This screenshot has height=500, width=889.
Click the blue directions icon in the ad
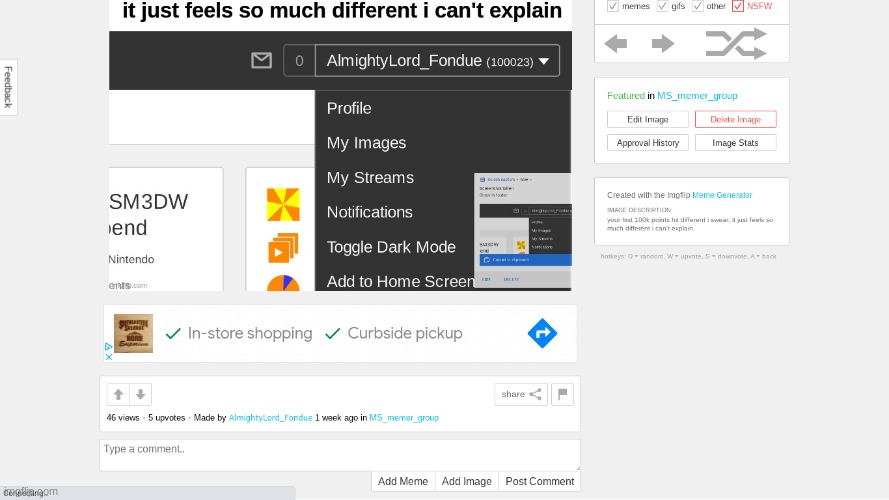coord(542,333)
